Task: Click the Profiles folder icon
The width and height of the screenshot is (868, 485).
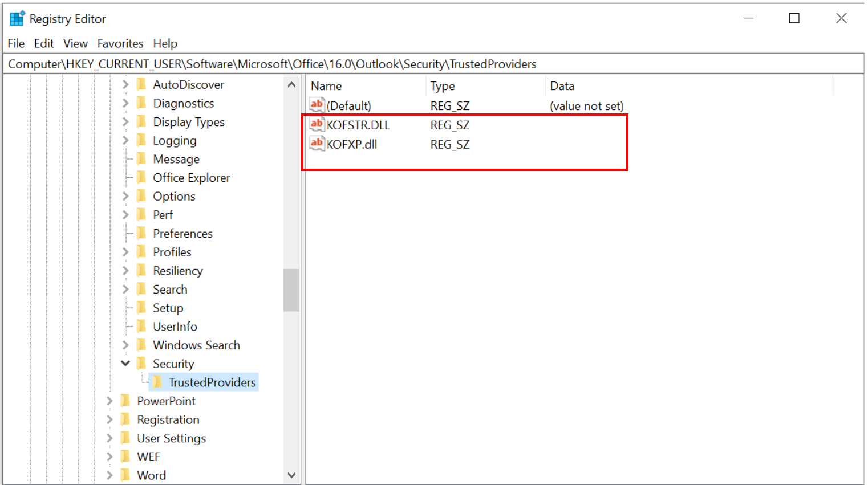Action: click(141, 252)
